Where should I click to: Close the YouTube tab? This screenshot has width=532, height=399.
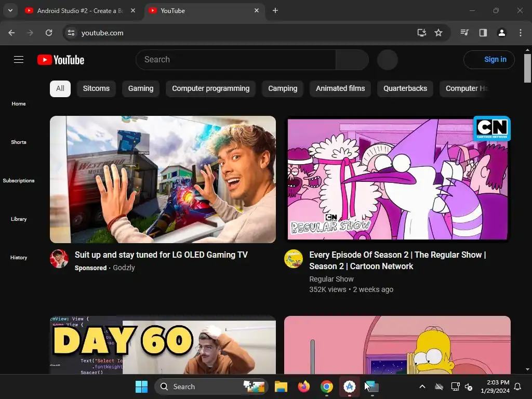pos(257,10)
